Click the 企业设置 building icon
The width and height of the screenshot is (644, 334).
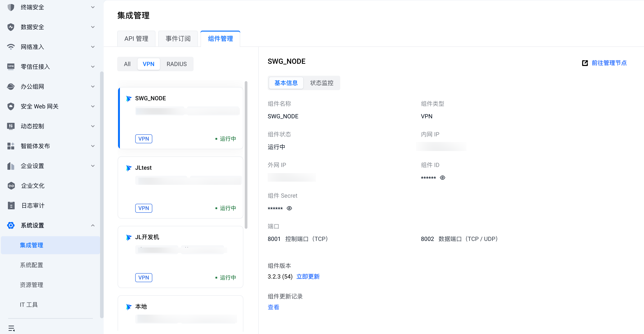click(x=11, y=166)
